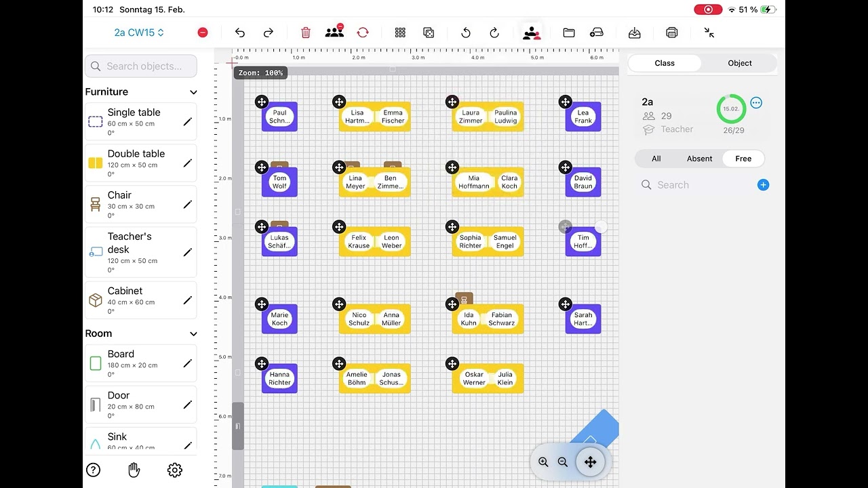Select the Fabian Schwarz seat
Screen dimensions: 868x488
pyautogui.click(x=502, y=319)
